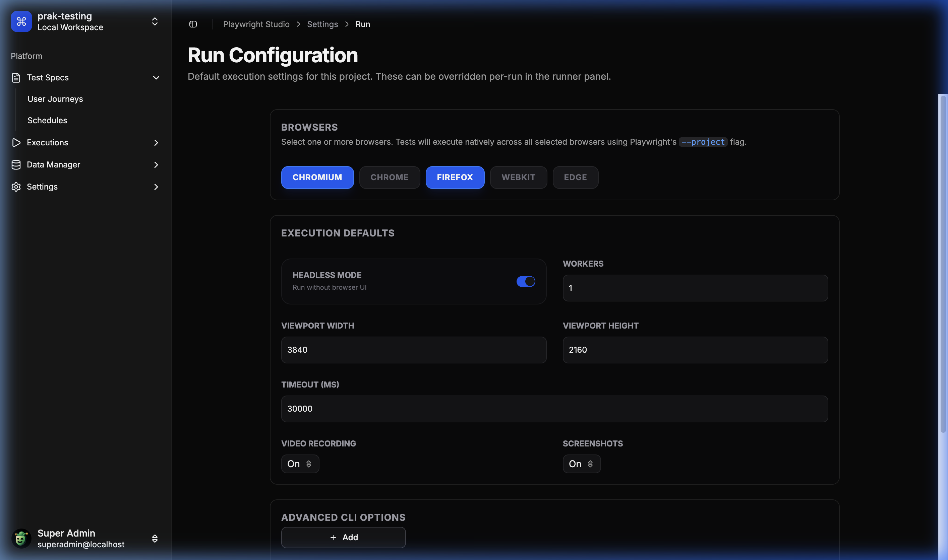Click the Run breadcrumb item
Screen dimensions: 948x560
pos(363,24)
